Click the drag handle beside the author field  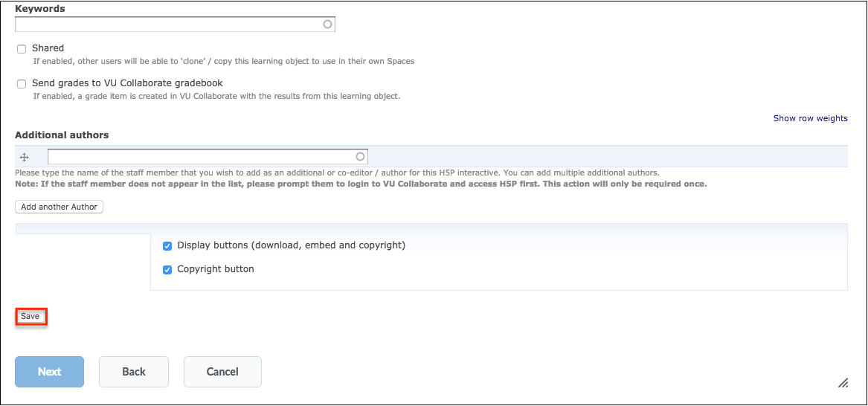(24, 157)
